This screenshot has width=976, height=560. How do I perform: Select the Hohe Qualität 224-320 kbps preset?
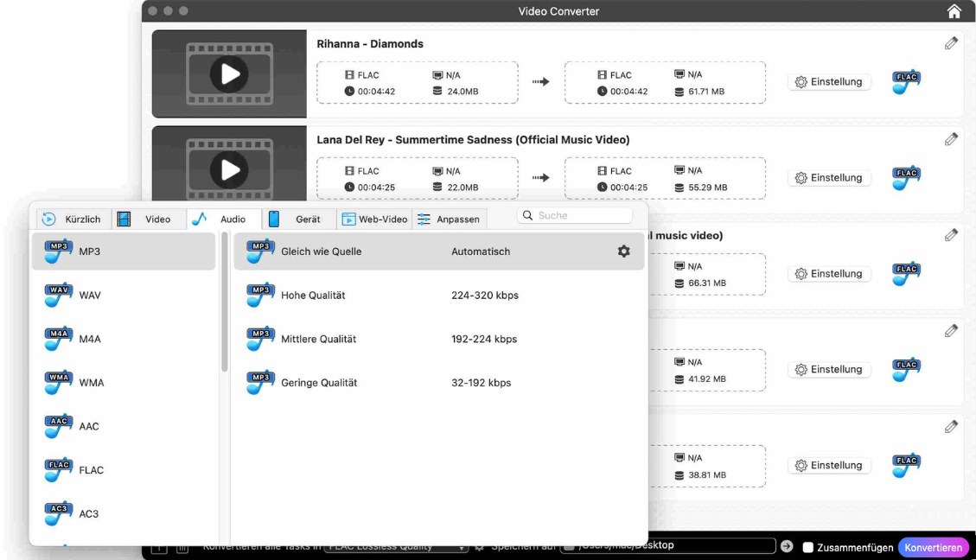[x=389, y=295]
